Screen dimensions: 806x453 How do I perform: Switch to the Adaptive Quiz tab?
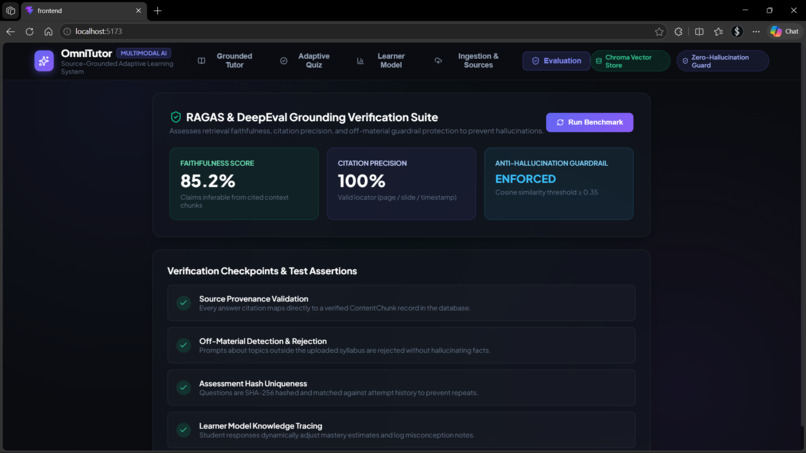tap(305, 61)
